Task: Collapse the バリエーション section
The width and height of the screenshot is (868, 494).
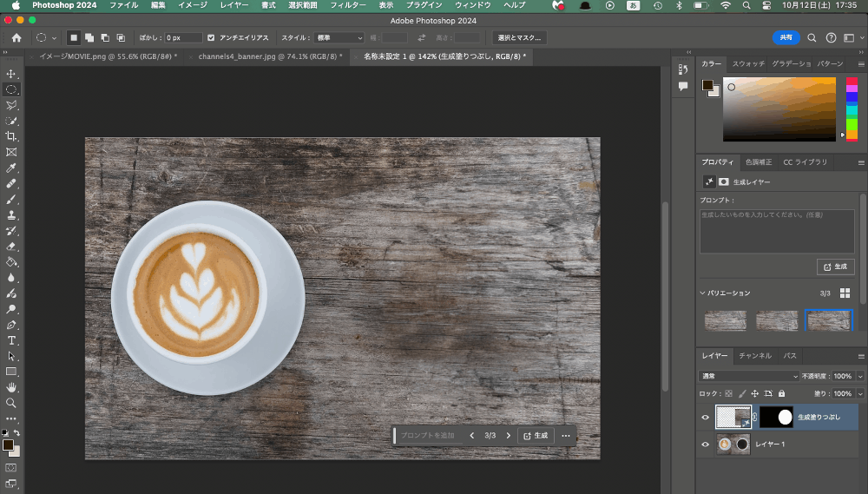Action: click(x=703, y=293)
